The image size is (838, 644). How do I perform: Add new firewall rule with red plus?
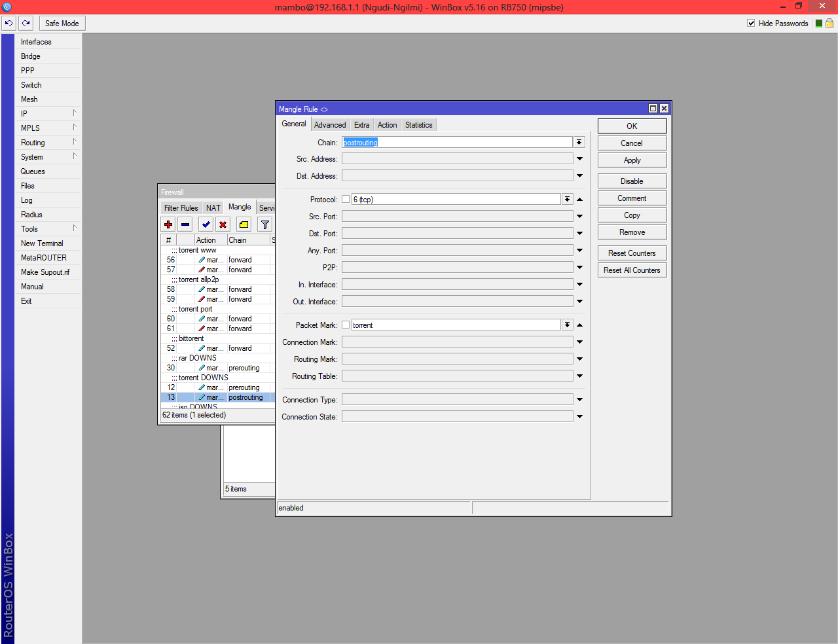click(x=168, y=224)
